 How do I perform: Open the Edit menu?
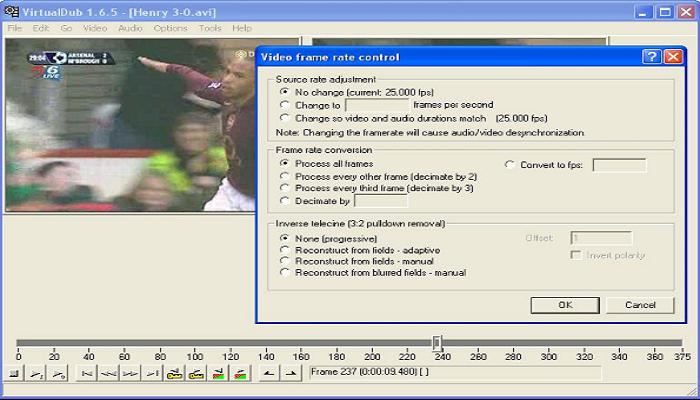click(x=41, y=28)
